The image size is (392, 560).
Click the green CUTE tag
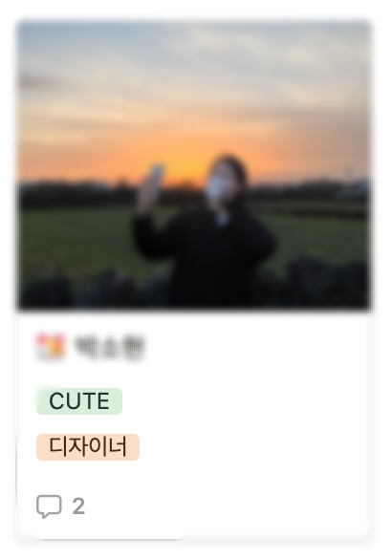tap(79, 401)
